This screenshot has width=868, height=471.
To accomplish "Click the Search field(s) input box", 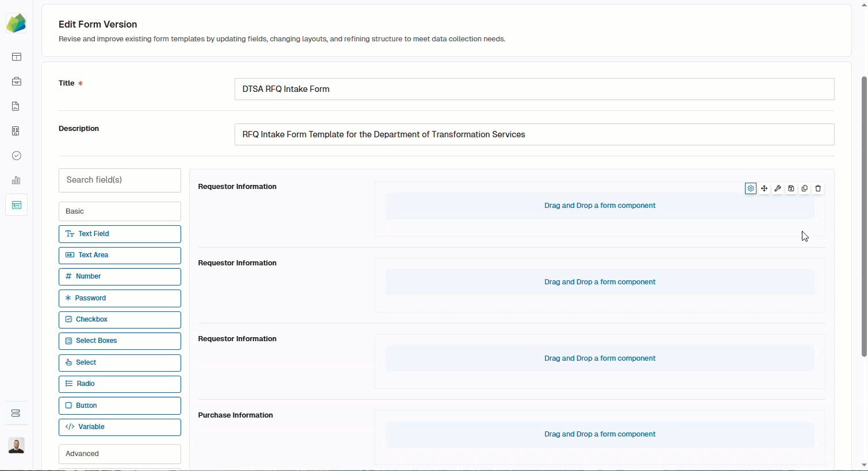I will point(120,180).
